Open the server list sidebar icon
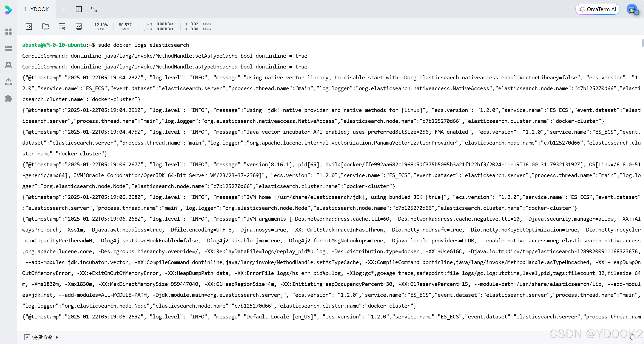This screenshot has width=644, height=344. point(9,48)
